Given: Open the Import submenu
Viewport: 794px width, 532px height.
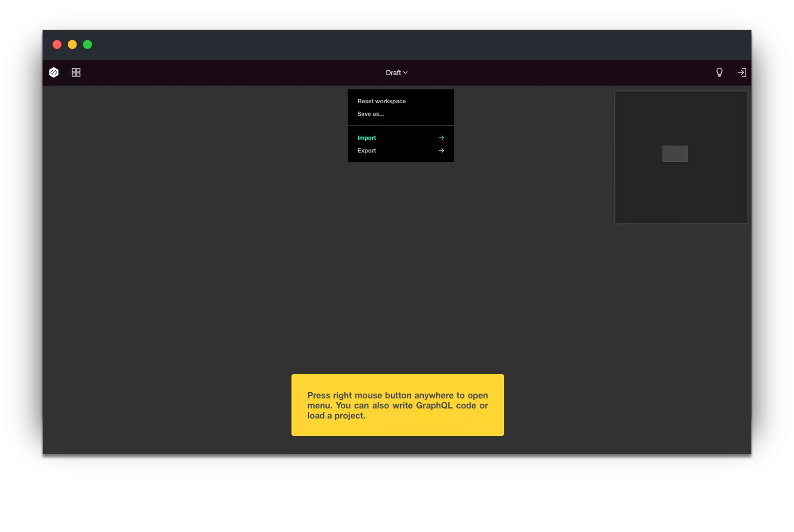Looking at the screenshot, I should pos(401,138).
